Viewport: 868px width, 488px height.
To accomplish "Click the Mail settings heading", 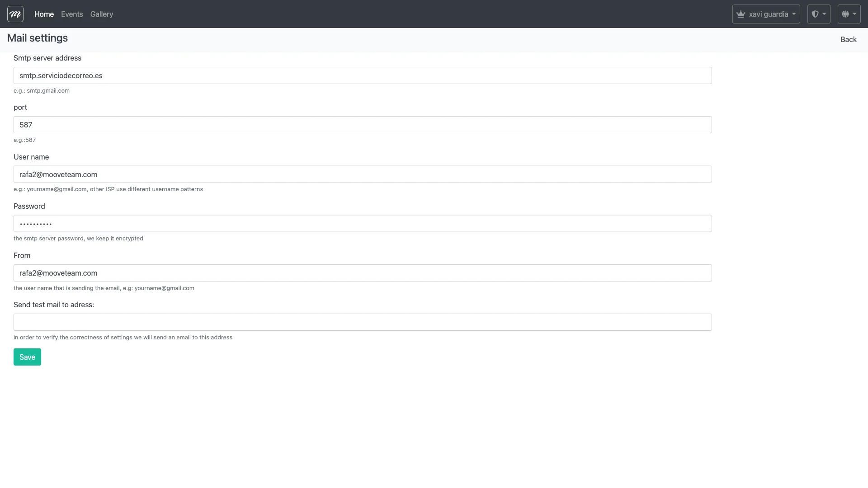I will click(37, 38).
